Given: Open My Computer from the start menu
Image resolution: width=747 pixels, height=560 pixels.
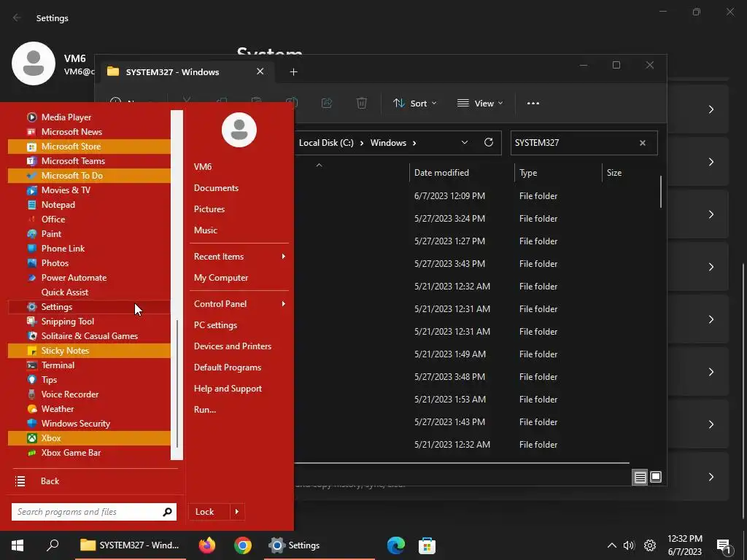Looking at the screenshot, I should pos(220,278).
